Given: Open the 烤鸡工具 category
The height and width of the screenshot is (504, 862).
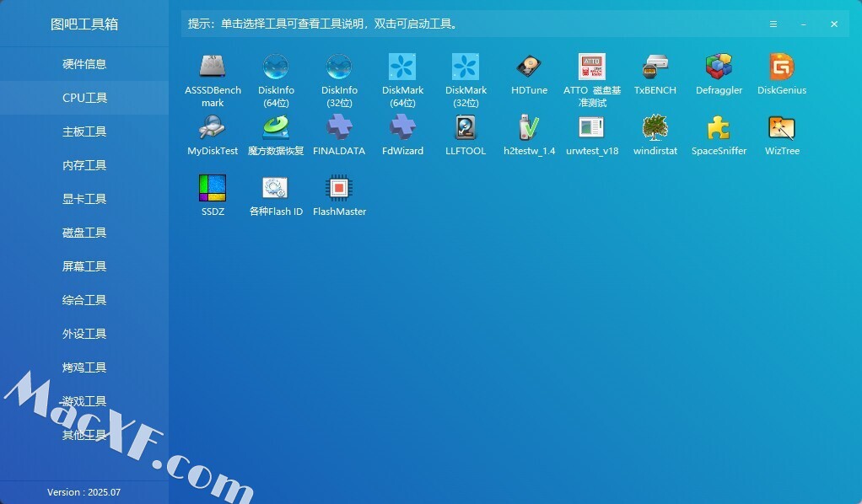Looking at the screenshot, I should coord(84,367).
